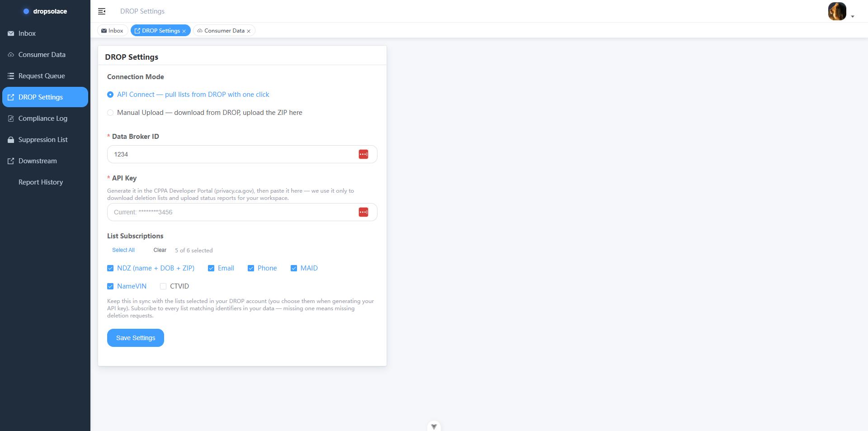This screenshot has height=431, width=868.
Task: Switch to the Consumer Data tab
Action: coord(224,31)
